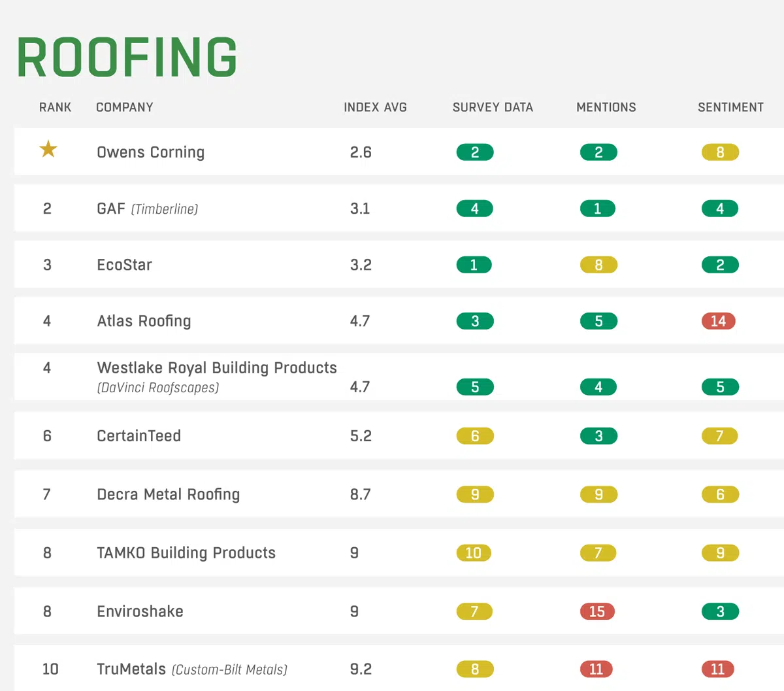Screen dimensions: 784x691
Task: Click Owens Corning index average 2.6
Action: click(x=361, y=152)
